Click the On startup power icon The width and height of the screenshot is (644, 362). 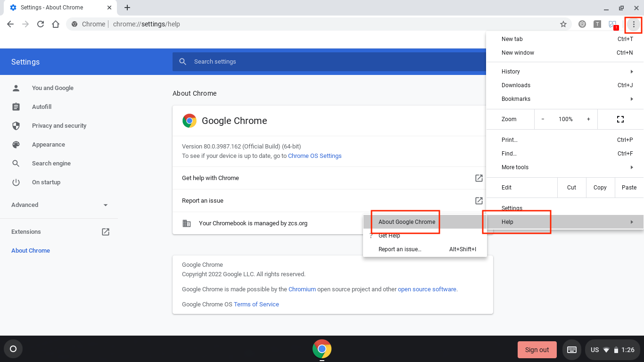pyautogui.click(x=16, y=182)
